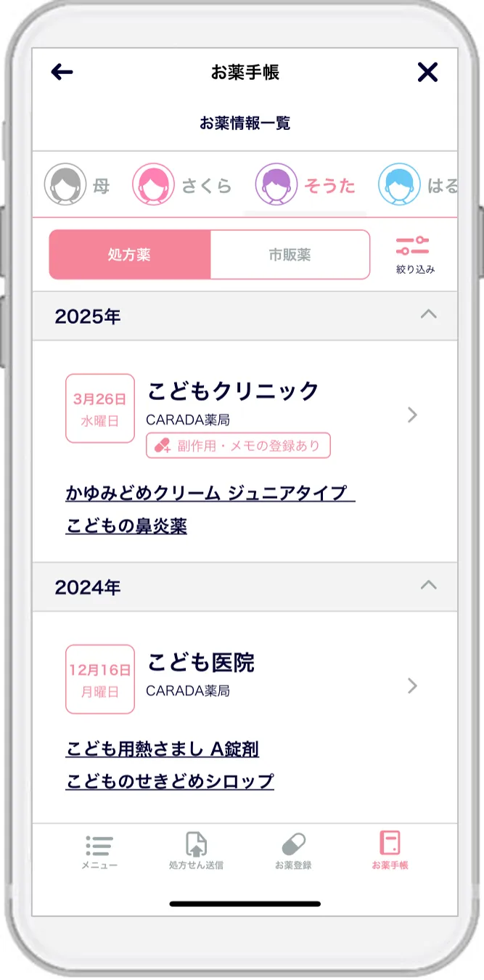Collapse the 2024年 section
Viewport: 484px width, 980px height.
[429, 585]
